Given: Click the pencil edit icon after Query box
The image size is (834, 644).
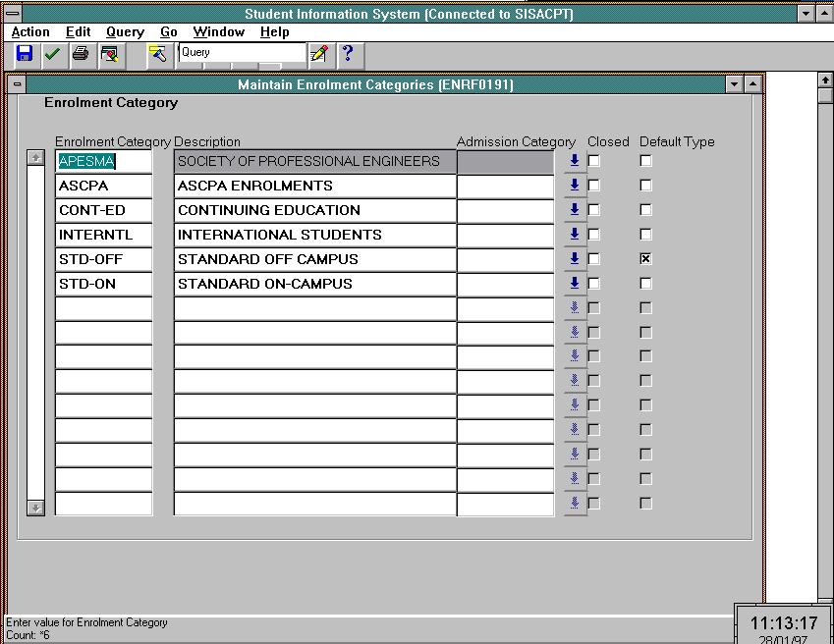Looking at the screenshot, I should click(318, 54).
